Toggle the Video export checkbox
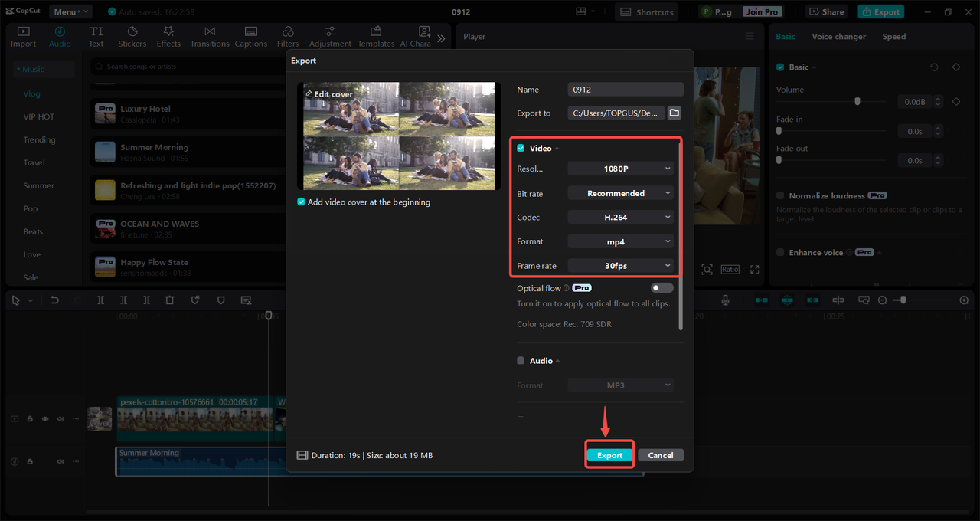 click(521, 148)
